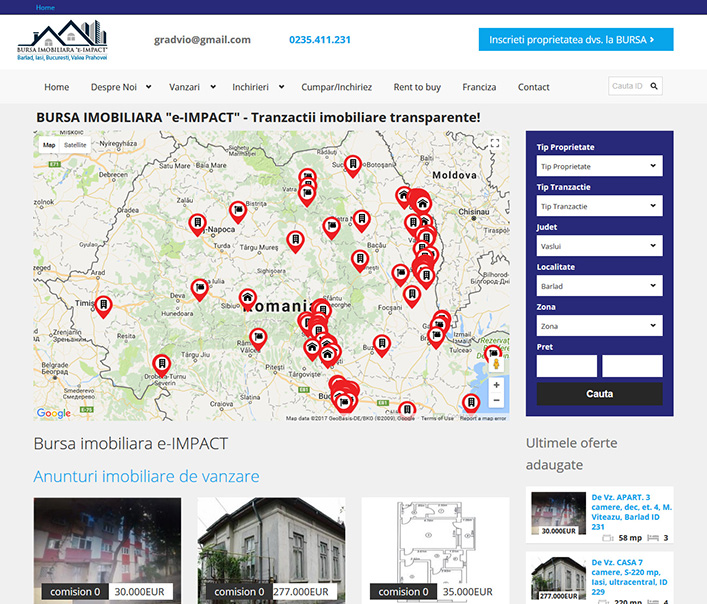Open the Franciza menu item
This screenshot has width=707, height=604.
pos(479,87)
